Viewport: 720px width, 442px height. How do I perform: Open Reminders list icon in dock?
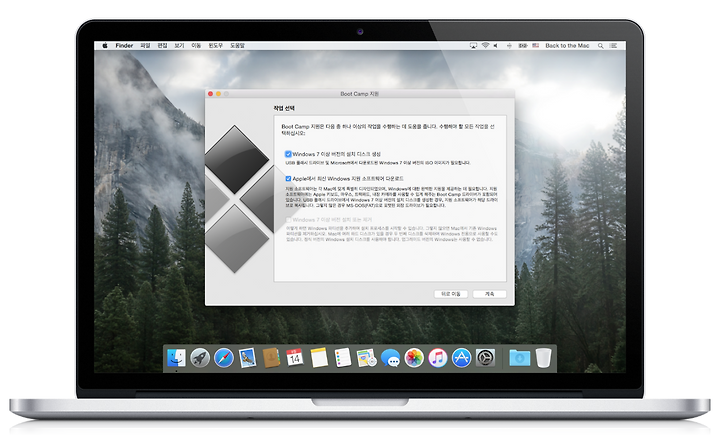(x=343, y=358)
